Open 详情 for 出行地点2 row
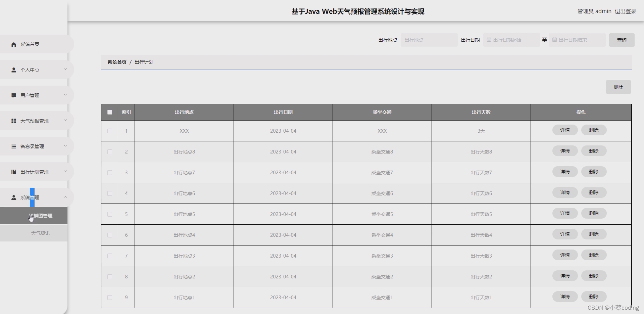 [x=565, y=276]
